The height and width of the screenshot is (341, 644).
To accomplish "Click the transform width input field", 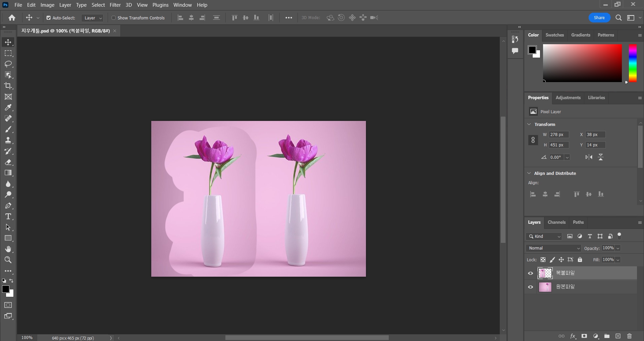I will (x=558, y=135).
